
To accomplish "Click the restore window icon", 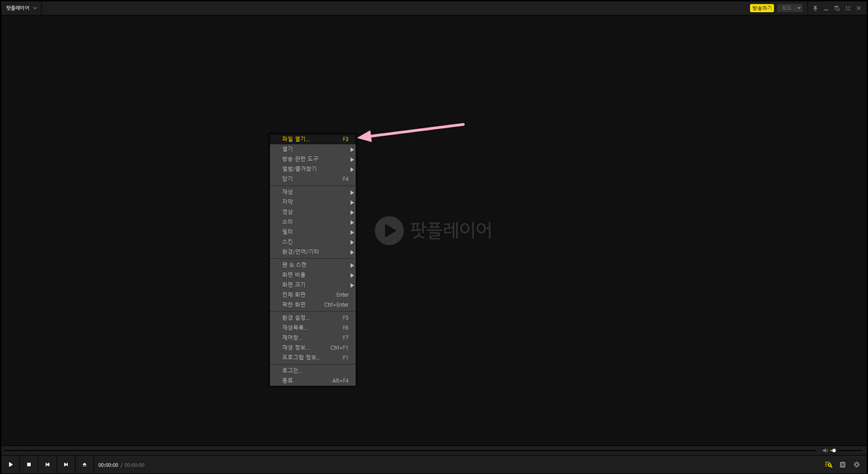I will [836, 8].
